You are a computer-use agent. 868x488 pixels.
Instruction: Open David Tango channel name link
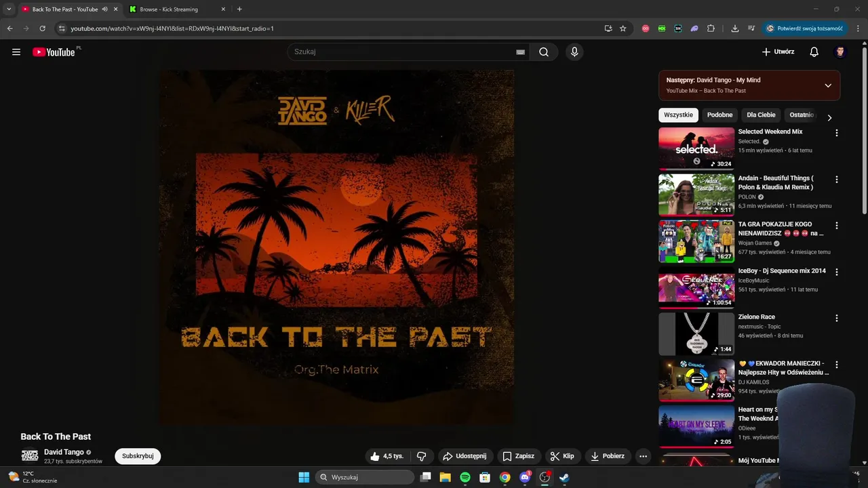click(64, 452)
